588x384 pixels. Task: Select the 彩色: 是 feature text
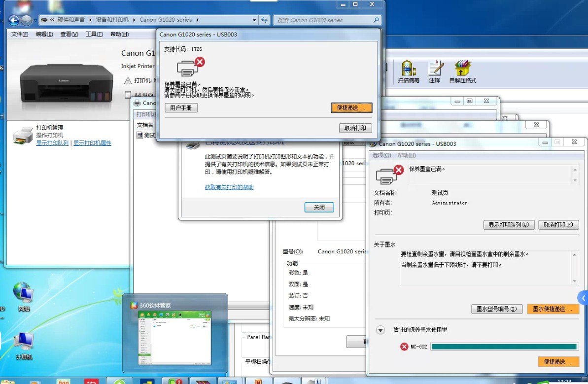pos(298,273)
